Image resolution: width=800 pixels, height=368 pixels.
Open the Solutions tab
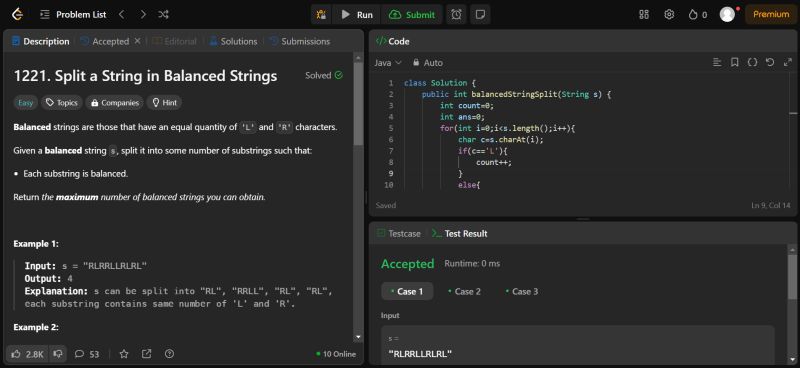(x=233, y=41)
